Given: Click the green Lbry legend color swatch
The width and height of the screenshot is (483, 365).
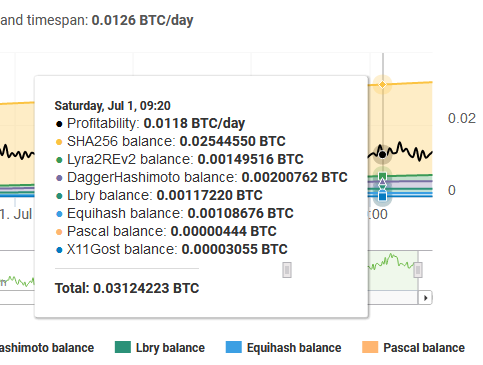Looking at the screenshot, I should tap(123, 347).
